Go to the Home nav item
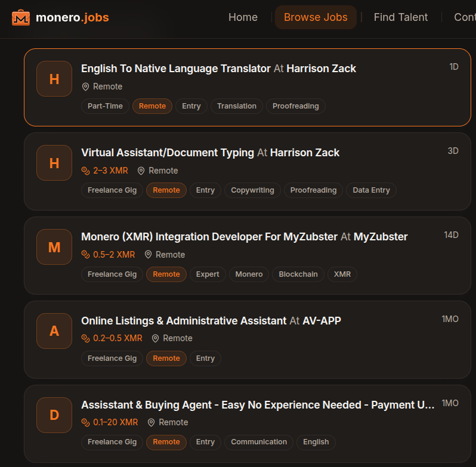Screen dimensions: 476x467 [243, 17]
